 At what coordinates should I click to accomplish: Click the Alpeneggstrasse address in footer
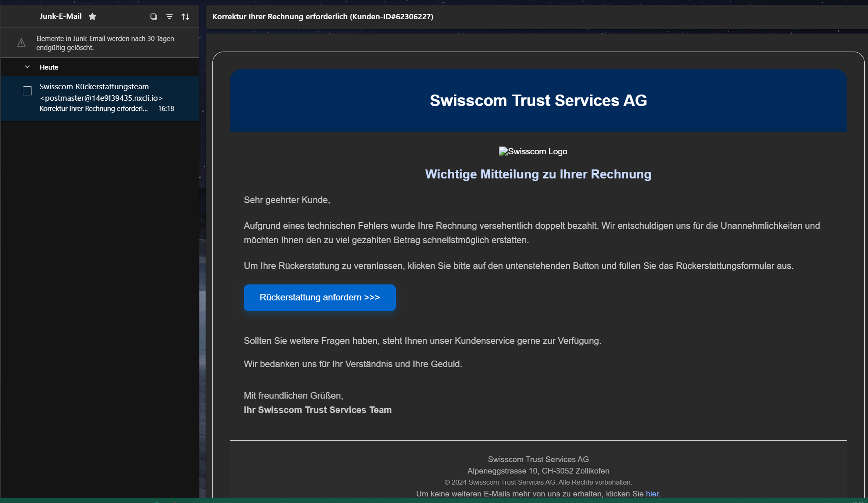(x=538, y=471)
